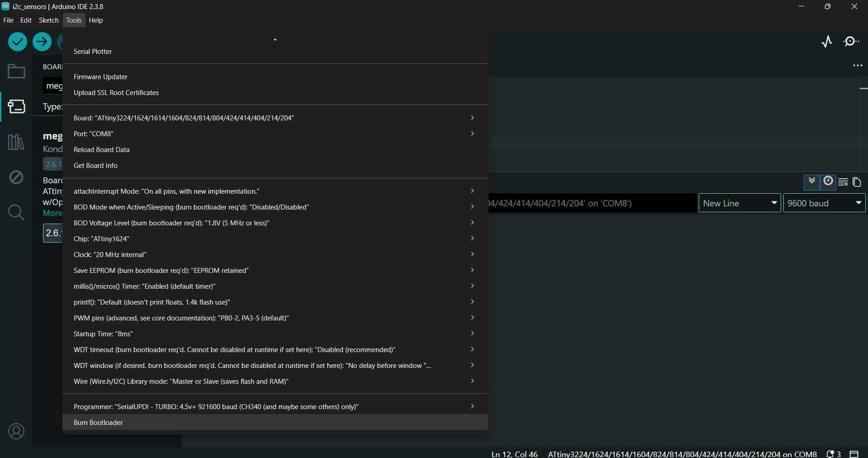Screen dimensions: 868x458
Task: Open notifications bell in status bar
Action: pyautogui.click(x=833, y=454)
